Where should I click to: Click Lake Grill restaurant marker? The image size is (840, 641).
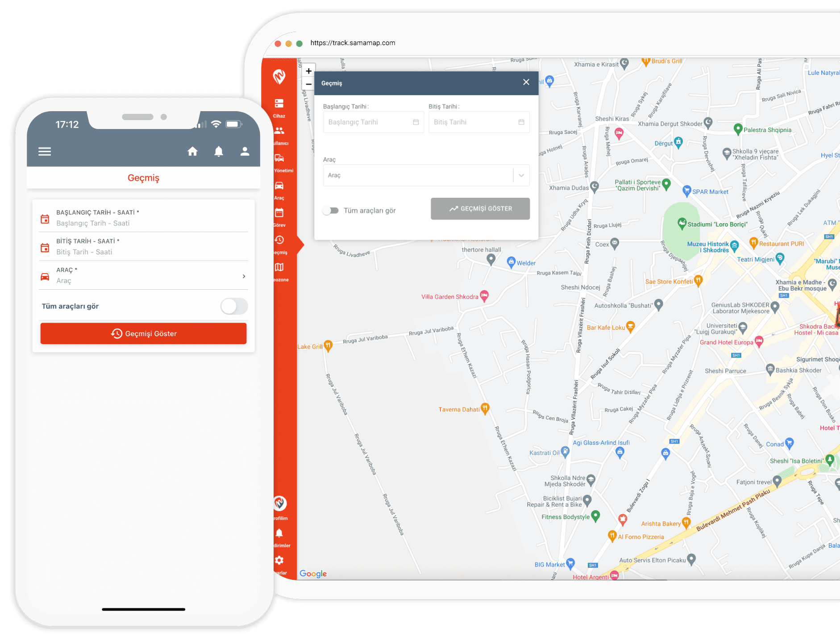328,345
